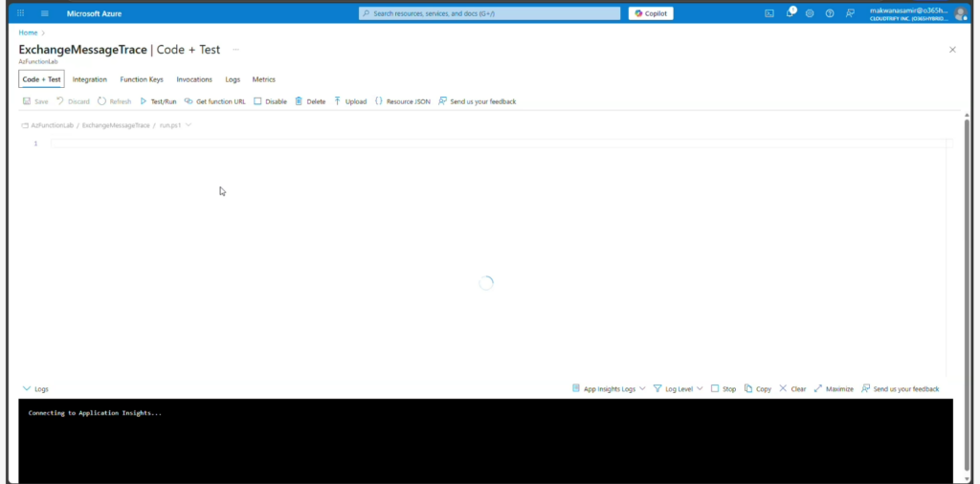Click the Connecting to Application Insights text
This screenshot has width=980, height=484.
[x=95, y=413]
